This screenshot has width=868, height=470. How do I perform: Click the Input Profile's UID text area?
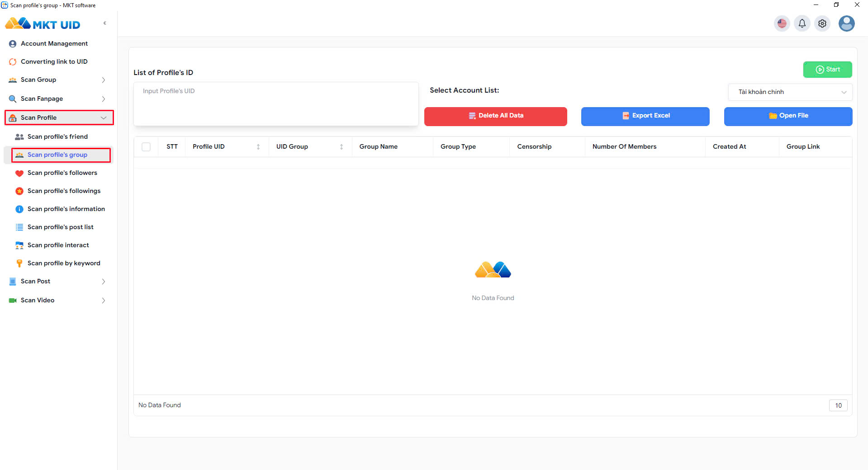coord(276,104)
